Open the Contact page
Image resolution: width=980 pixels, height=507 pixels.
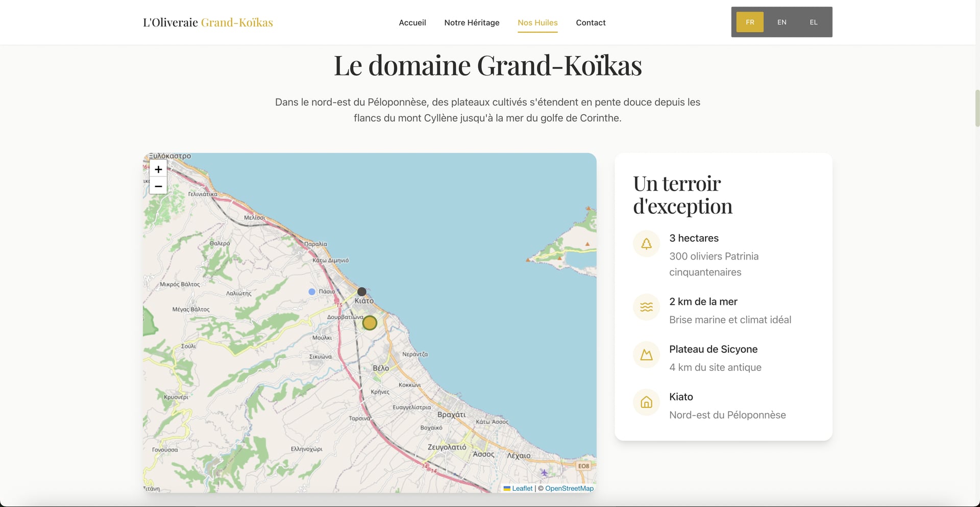591,22
